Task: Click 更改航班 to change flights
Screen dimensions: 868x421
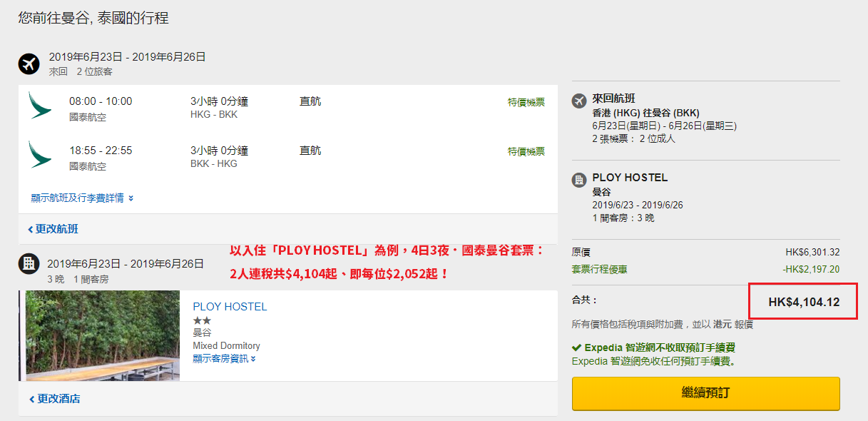Action: pos(53,229)
